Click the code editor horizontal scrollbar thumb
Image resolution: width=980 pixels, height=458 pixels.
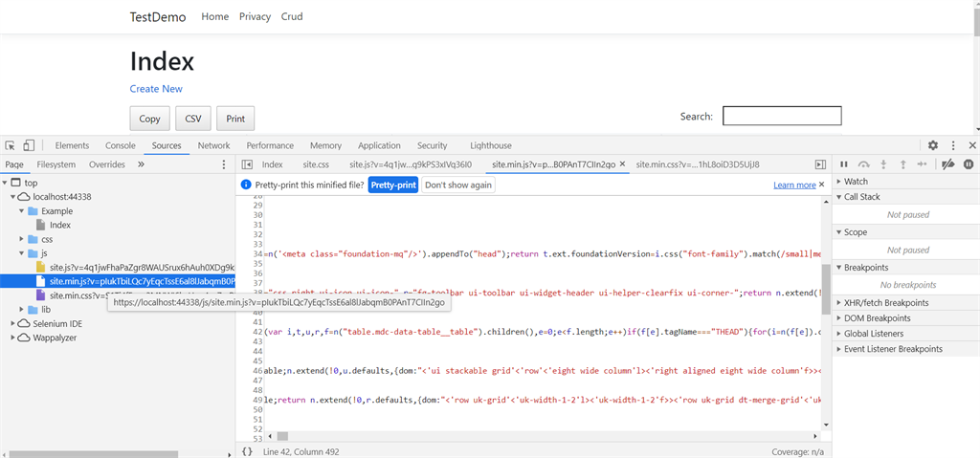pyautogui.click(x=282, y=436)
